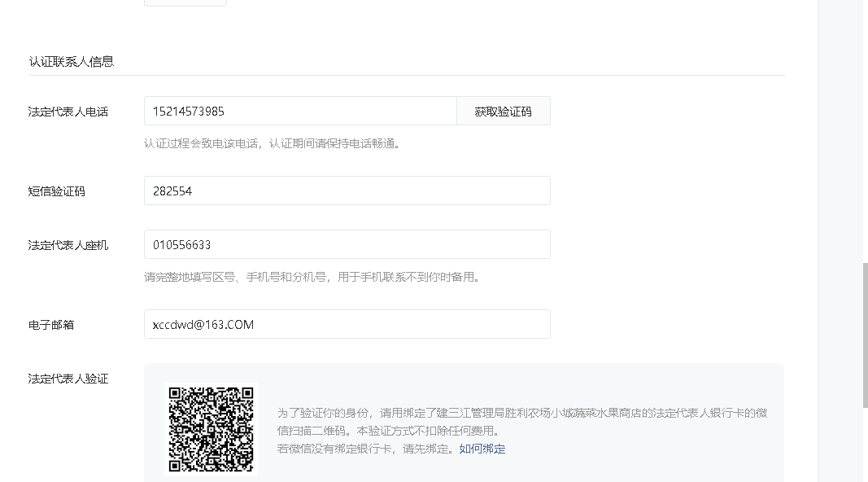This screenshot has height=482, width=868.
Task: Select the 短信验证码 input field
Action: (x=347, y=191)
